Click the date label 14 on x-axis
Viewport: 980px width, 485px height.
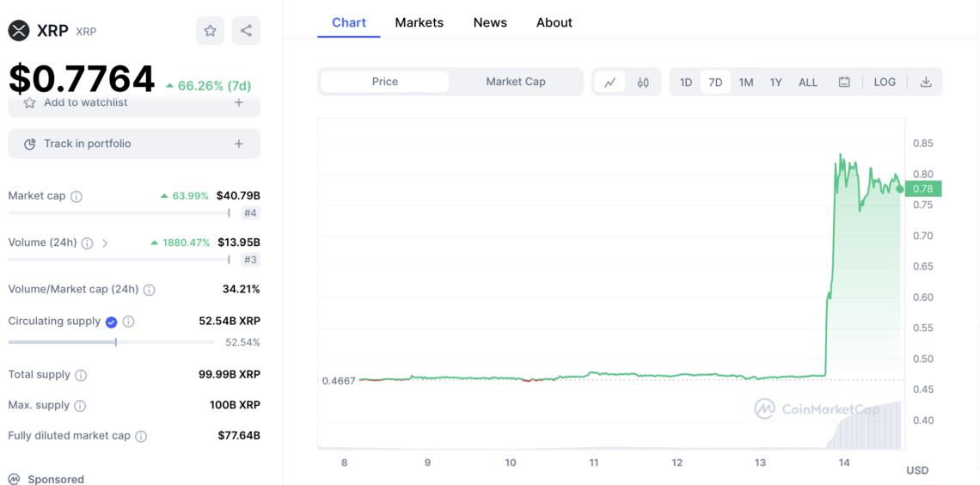click(844, 464)
